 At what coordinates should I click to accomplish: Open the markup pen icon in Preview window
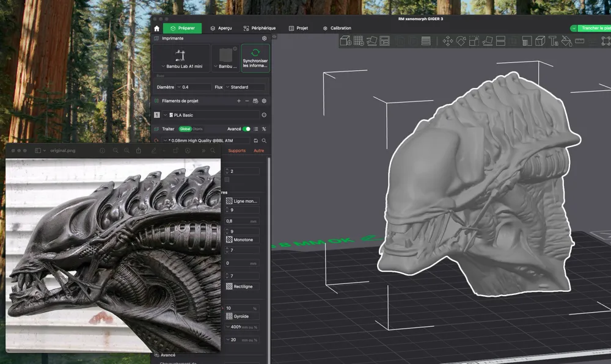tap(153, 150)
